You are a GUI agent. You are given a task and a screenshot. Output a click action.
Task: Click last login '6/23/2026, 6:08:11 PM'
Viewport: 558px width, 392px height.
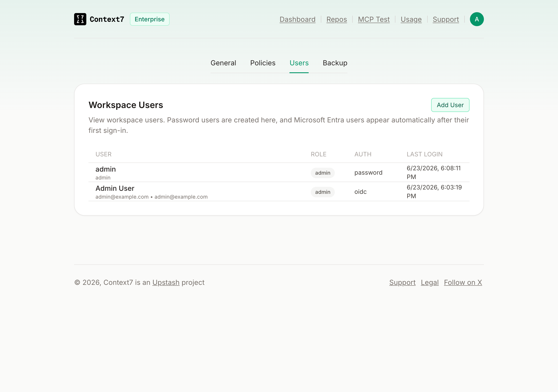[434, 172]
